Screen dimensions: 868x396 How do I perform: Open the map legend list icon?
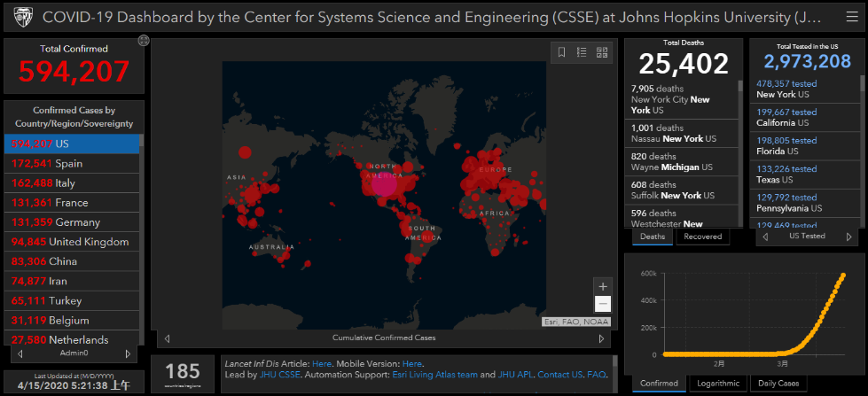point(582,52)
